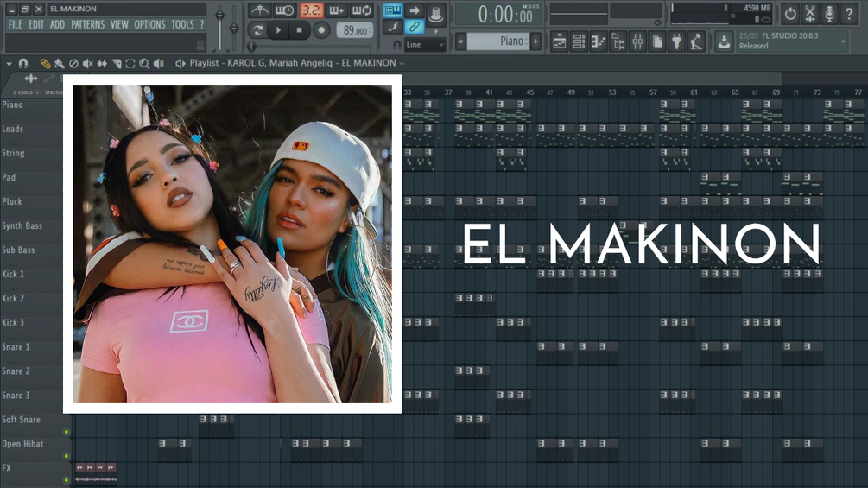Open the audio editor scissors icon
868x488 pixels.
point(810,13)
